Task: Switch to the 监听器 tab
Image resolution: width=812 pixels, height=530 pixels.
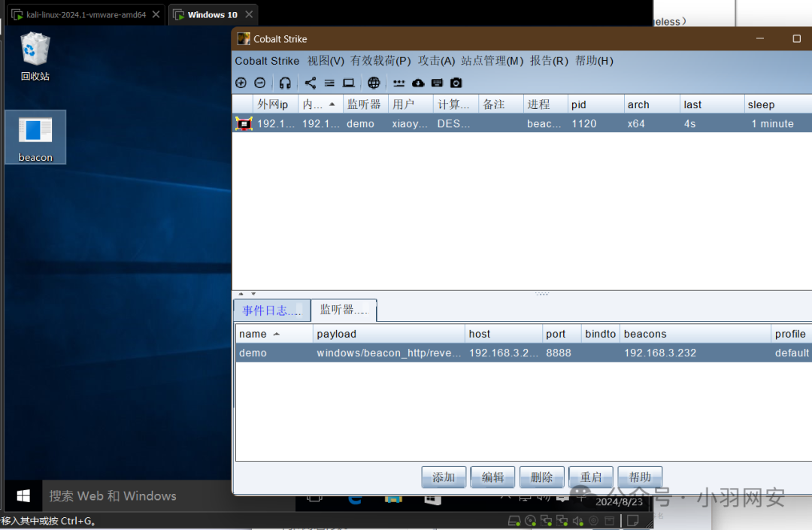Action: point(344,310)
